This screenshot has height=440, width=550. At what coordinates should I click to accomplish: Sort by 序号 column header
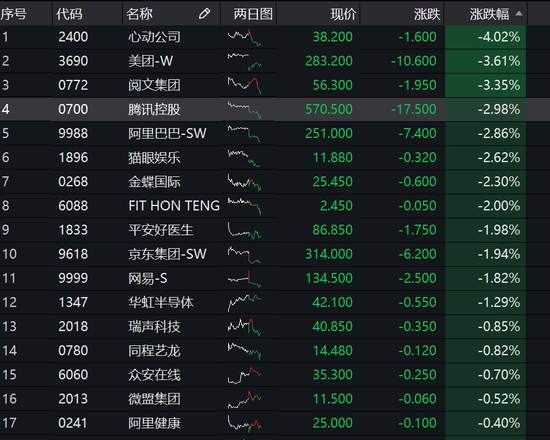point(13,14)
